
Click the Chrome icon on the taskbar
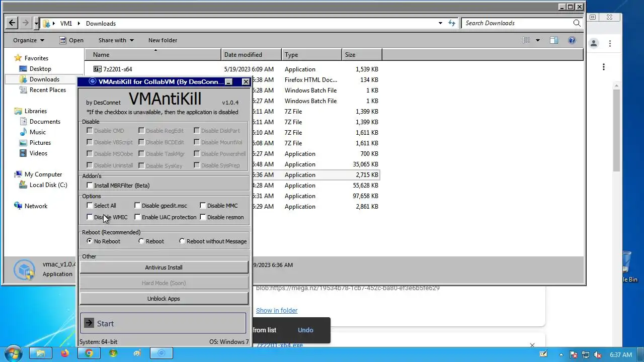click(89, 353)
